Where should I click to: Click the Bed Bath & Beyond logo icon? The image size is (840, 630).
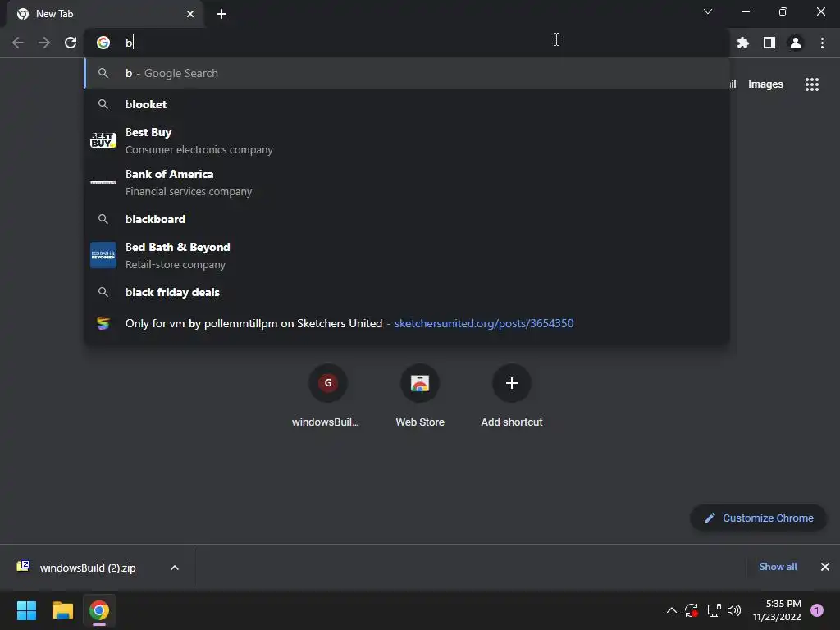click(x=103, y=255)
